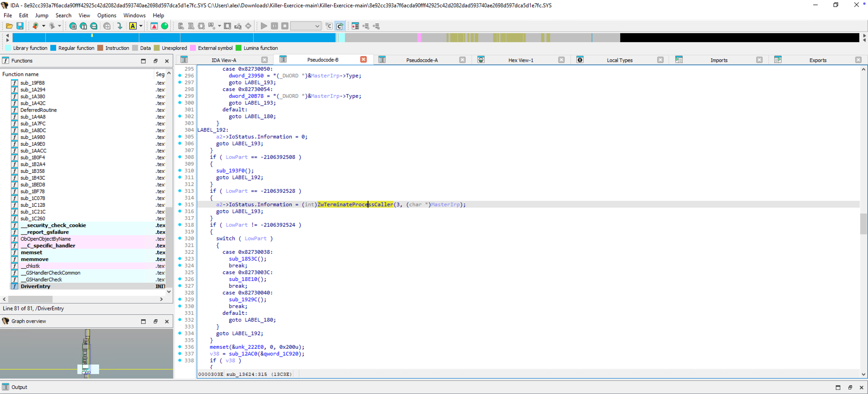
Task: Click the text-search toolbar icon with T
Action: [x=84, y=26]
